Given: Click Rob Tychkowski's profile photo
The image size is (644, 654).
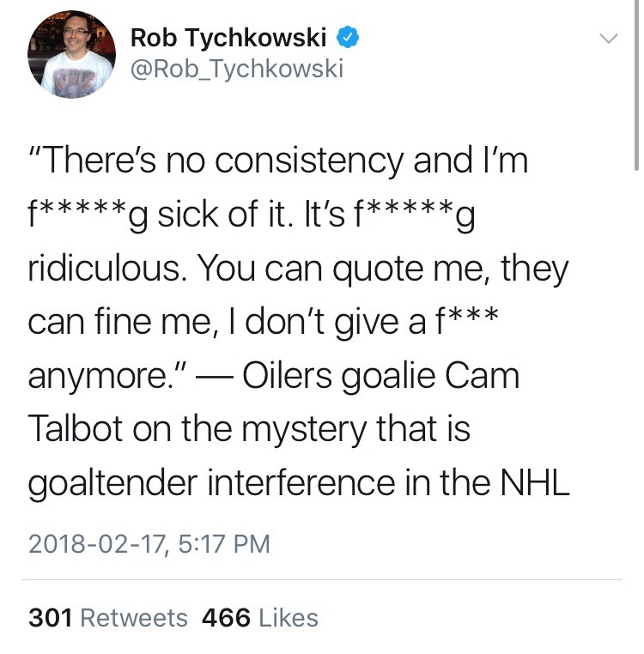Looking at the screenshot, I should [72, 54].
